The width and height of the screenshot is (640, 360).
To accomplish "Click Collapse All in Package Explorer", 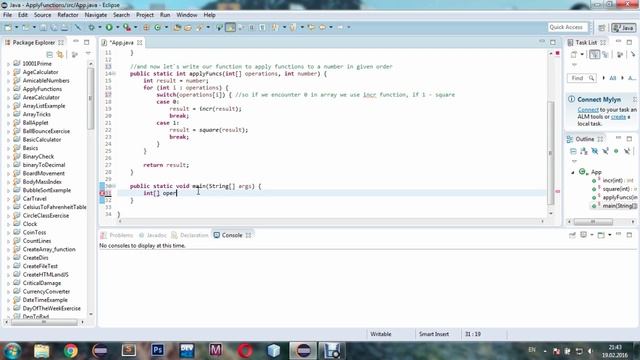I will 49,54.
